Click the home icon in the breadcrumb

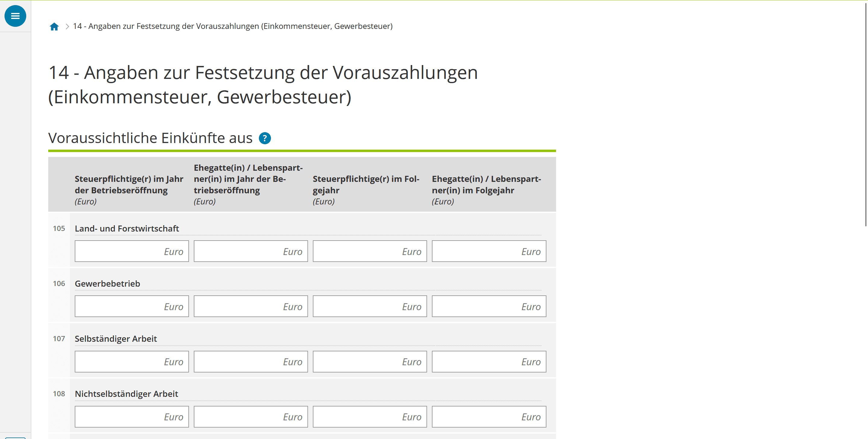tap(54, 26)
